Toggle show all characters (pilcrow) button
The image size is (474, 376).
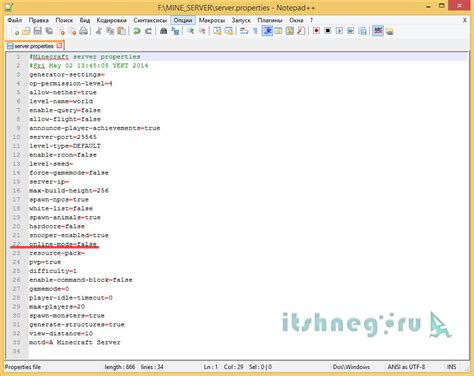(255, 31)
